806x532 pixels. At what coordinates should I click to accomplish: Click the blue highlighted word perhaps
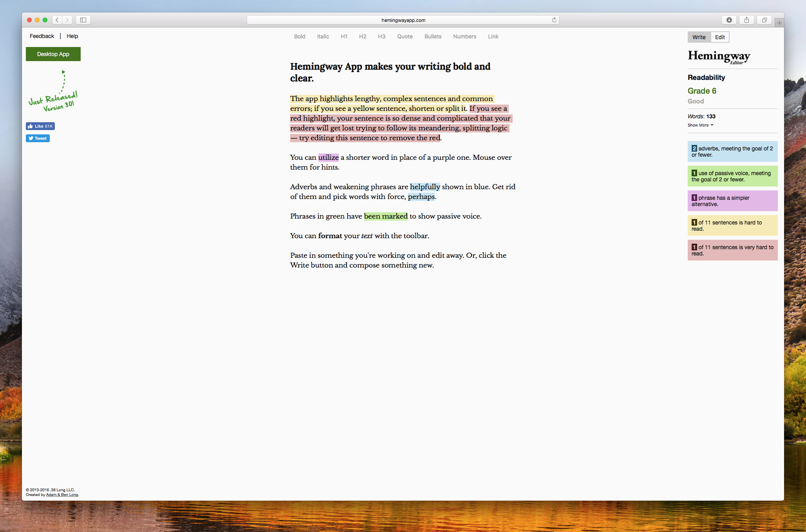coord(421,197)
